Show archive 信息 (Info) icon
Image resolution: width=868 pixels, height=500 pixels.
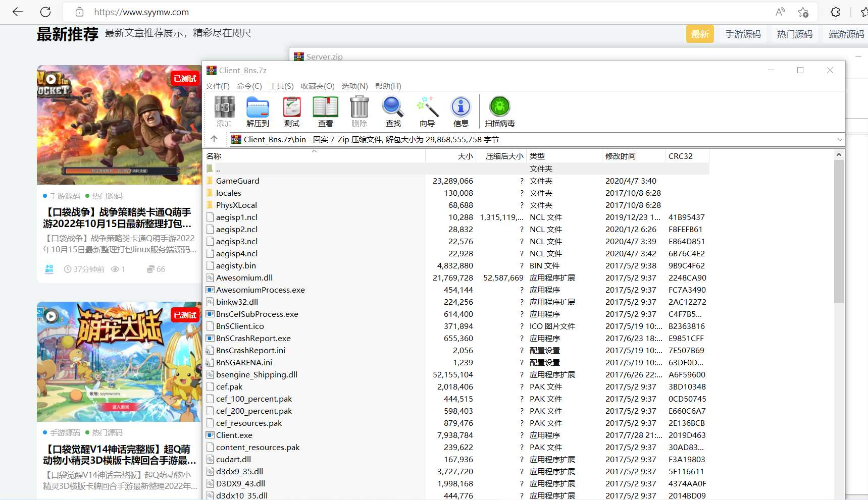pyautogui.click(x=461, y=112)
